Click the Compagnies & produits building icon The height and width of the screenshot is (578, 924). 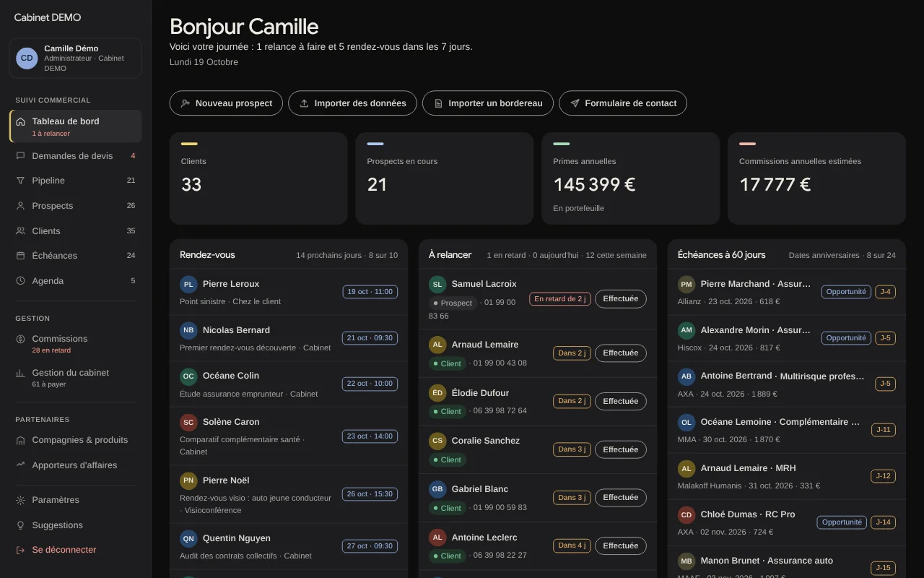20,440
